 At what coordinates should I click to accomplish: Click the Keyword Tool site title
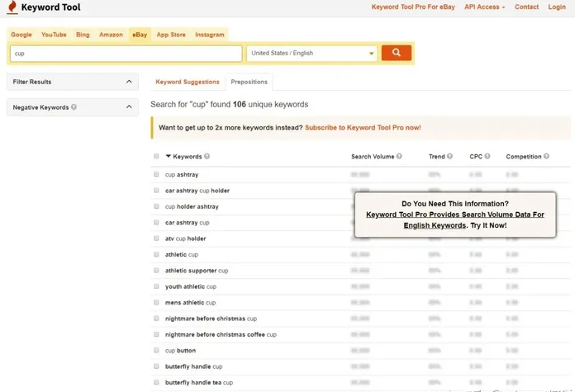click(50, 7)
